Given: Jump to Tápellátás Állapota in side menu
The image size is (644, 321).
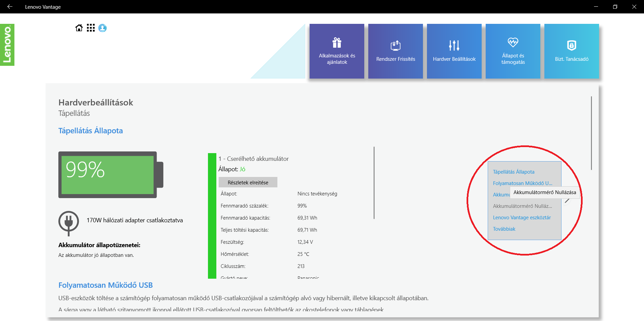Looking at the screenshot, I should [514, 172].
